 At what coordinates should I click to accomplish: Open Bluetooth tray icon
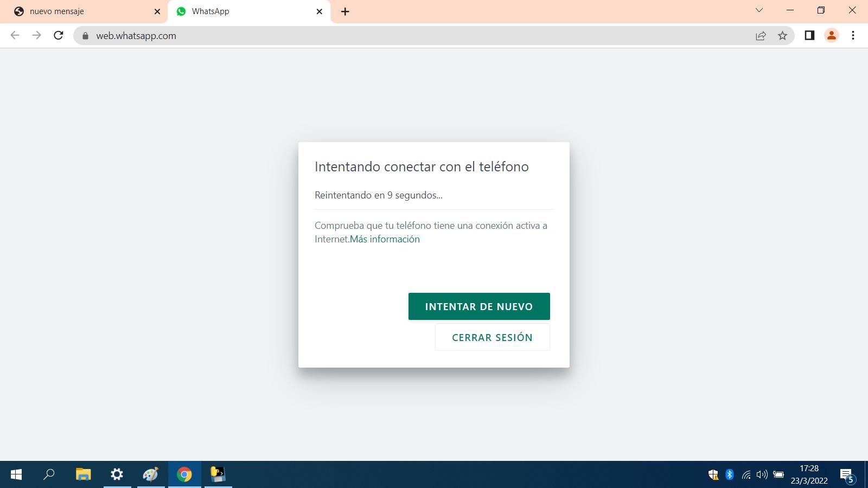point(730,475)
